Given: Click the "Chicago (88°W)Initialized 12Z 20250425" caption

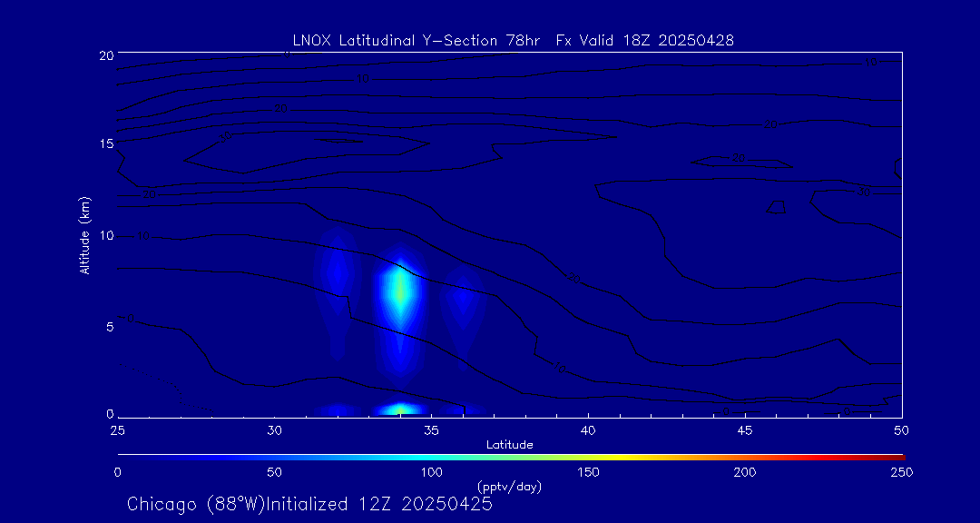Looking at the screenshot, I should point(309,504).
